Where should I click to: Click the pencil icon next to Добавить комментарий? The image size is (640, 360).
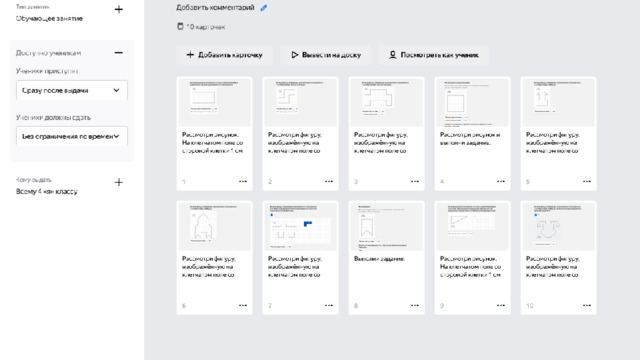pos(264,7)
